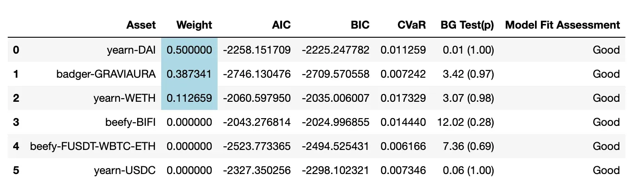Select the AIC column header

(x=281, y=25)
